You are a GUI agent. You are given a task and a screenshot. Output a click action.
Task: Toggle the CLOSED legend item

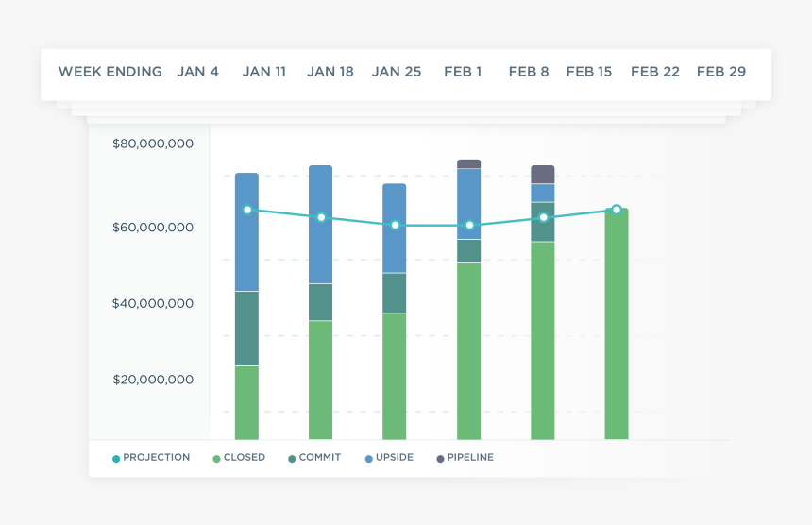pos(239,458)
